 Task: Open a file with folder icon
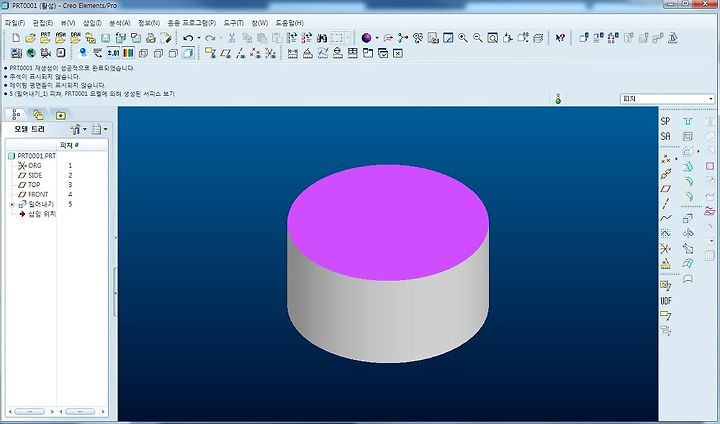30,38
